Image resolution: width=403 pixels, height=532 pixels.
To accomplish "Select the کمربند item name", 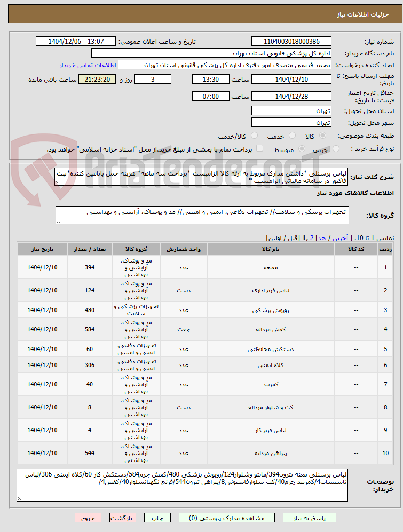I will point(271,384).
